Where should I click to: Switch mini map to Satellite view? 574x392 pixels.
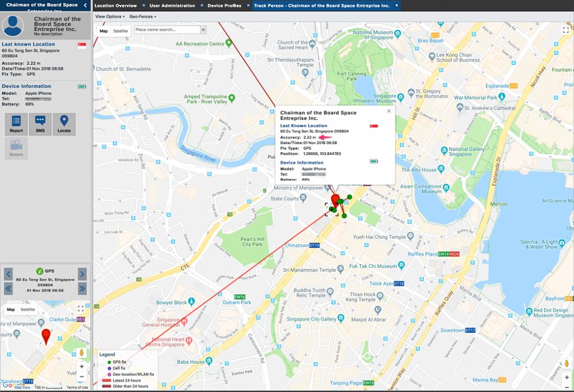pos(28,309)
